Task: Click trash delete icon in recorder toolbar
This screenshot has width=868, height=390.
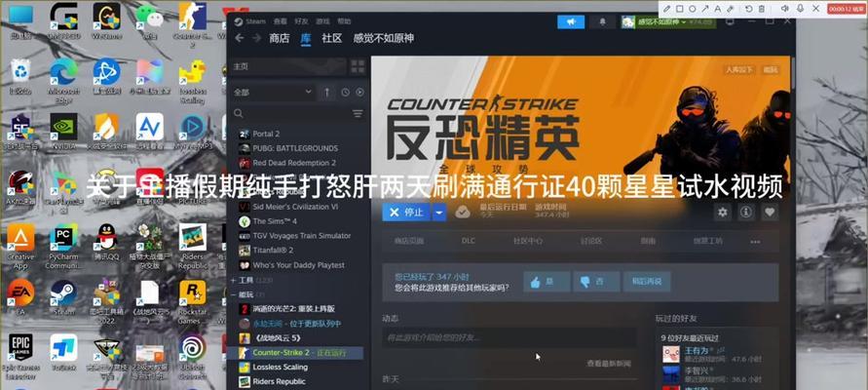Action: click(x=762, y=9)
